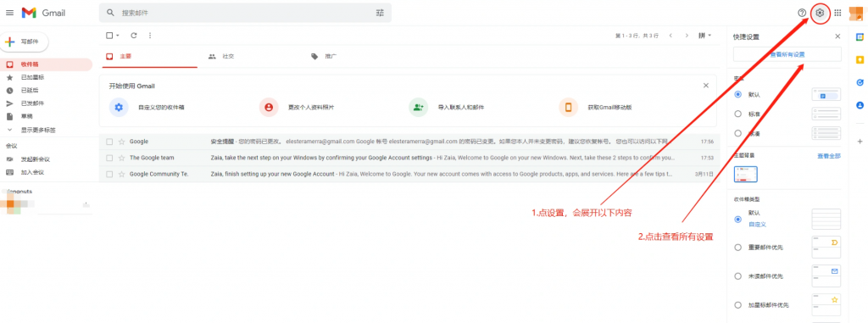
Task: Click 查看全部 themes link
Action: (x=829, y=156)
